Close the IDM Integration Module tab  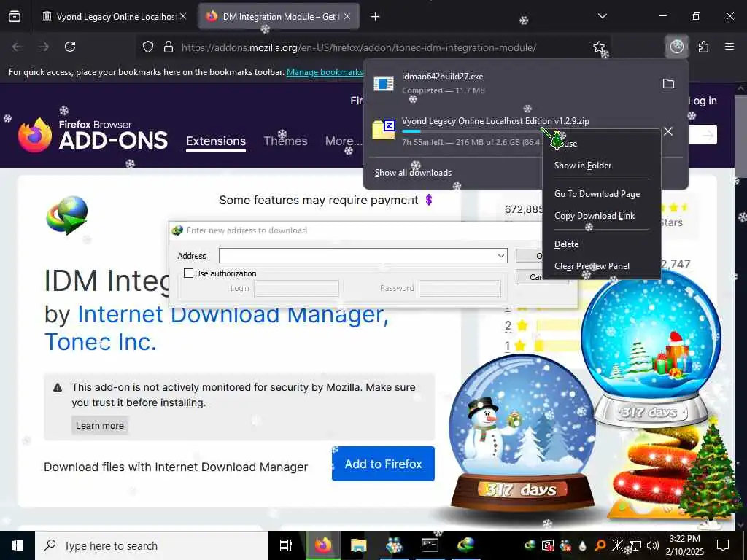pos(347,16)
